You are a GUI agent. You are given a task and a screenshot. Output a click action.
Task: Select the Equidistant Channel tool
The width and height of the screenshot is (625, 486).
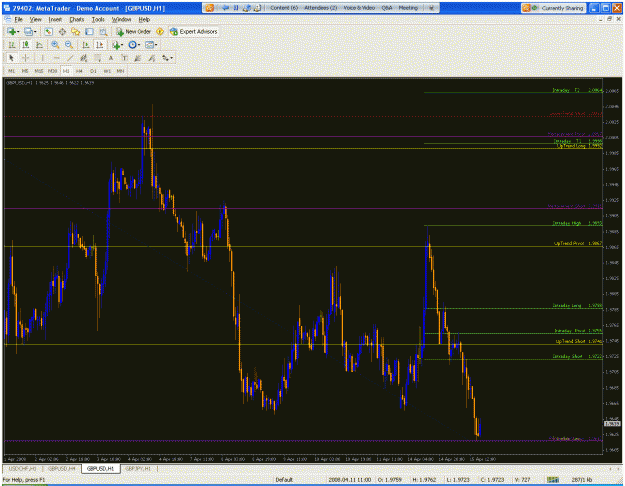[83, 58]
